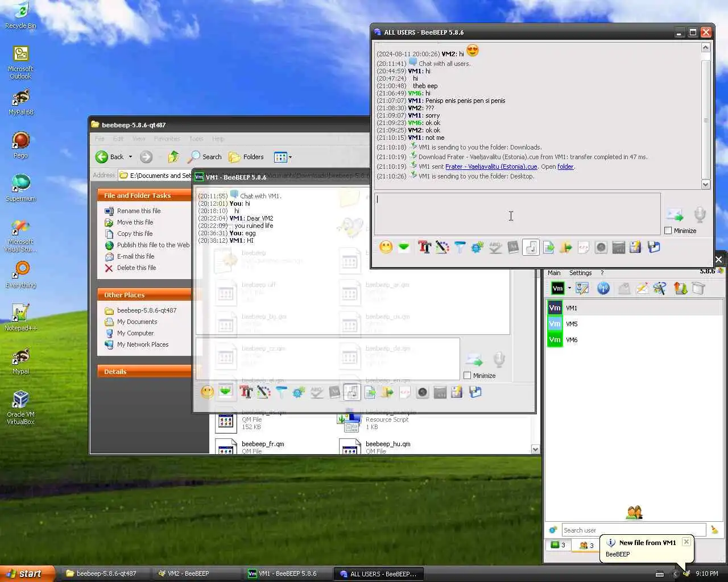This screenshot has height=582, width=728.
Task: Switch to chats tab with green icon
Action: pyautogui.click(x=558, y=545)
